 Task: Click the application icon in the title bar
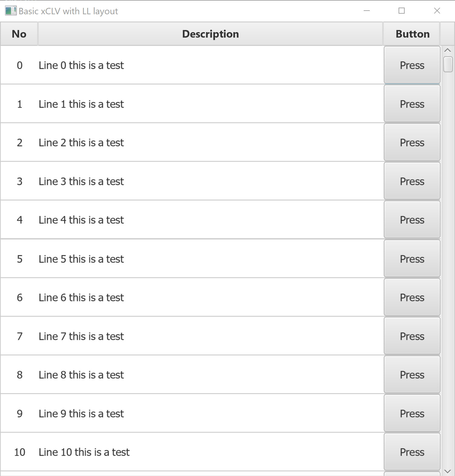point(11,11)
